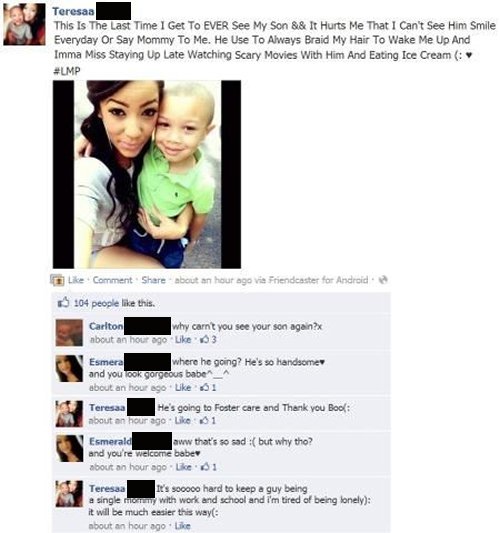The image size is (500, 533).
Task: Open Friendcaster for Android link
Action: (318, 280)
